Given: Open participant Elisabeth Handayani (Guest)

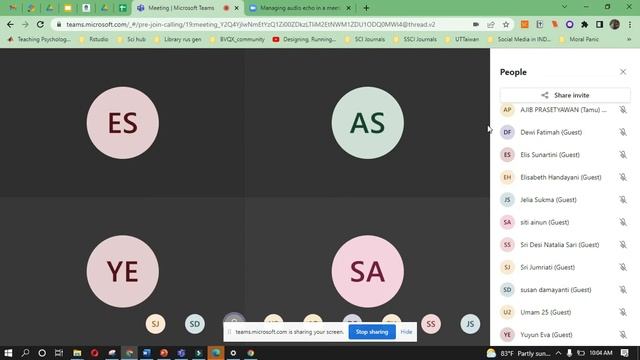Looking at the screenshot, I should point(561,177).
